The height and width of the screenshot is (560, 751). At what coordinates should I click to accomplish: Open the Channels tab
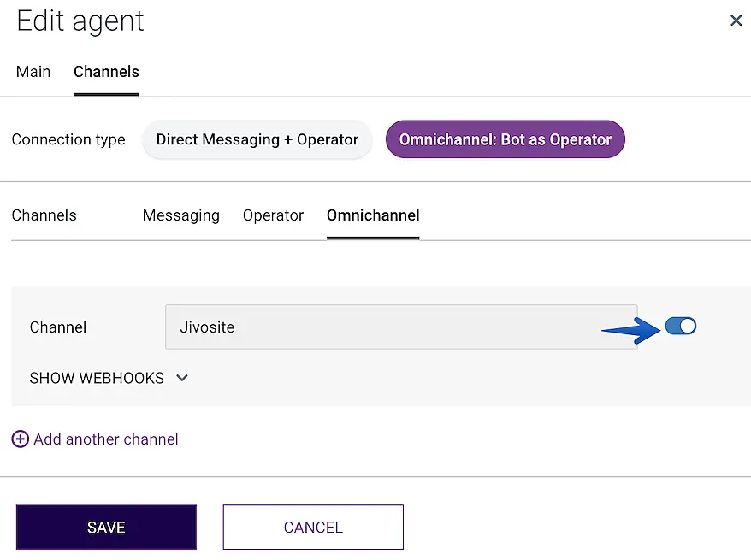click(106, 72)
